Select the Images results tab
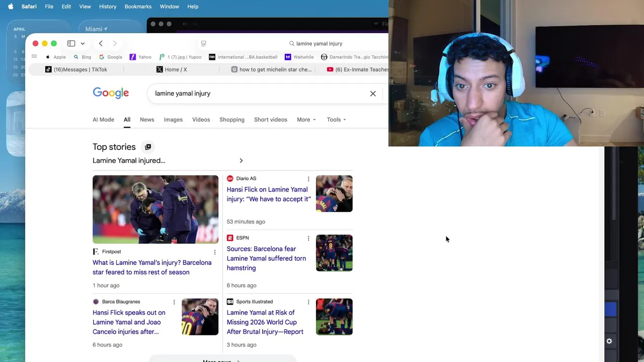 (173, 120)
